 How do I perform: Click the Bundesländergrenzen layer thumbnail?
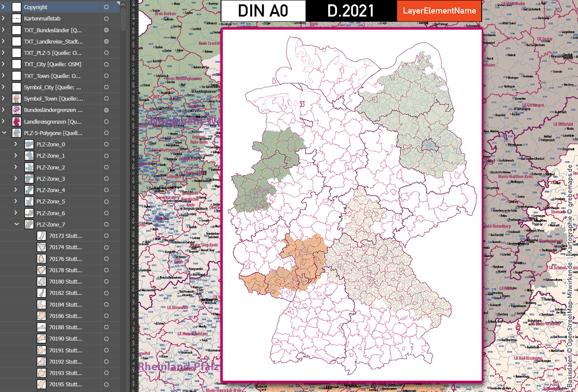point(17,110)
